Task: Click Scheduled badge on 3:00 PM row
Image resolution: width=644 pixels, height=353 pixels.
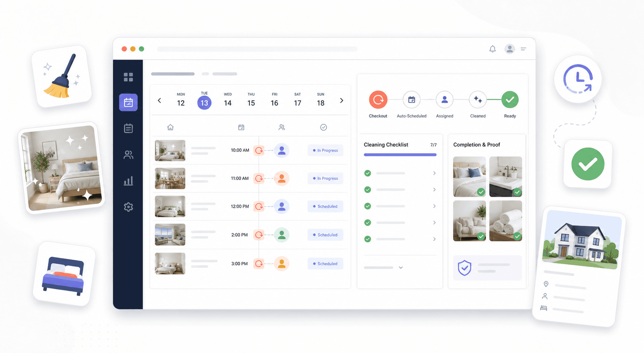Action: pyautogui.click(x=325, y=264)
